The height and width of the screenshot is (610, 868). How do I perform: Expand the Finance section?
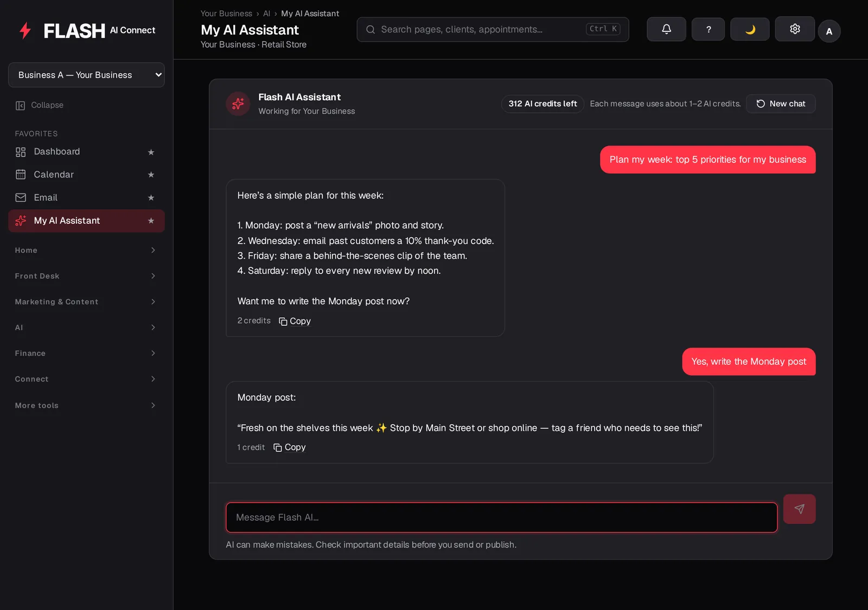86,353
